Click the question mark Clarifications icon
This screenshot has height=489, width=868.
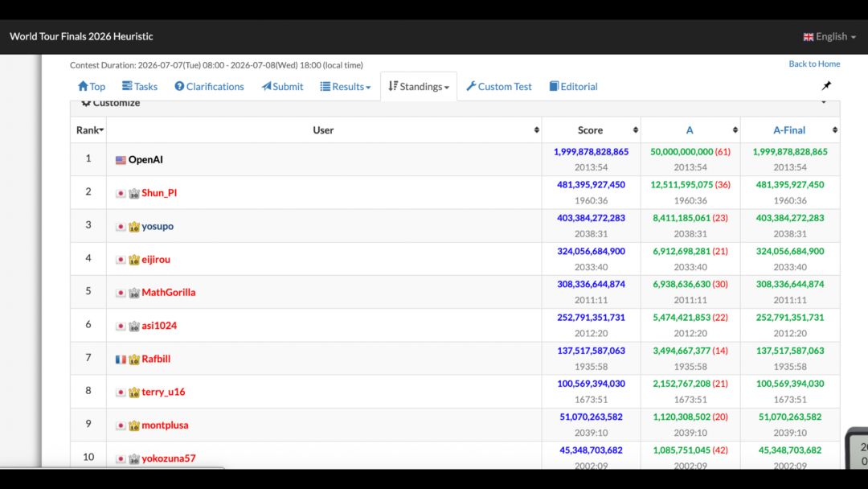[x=179, y=86]
